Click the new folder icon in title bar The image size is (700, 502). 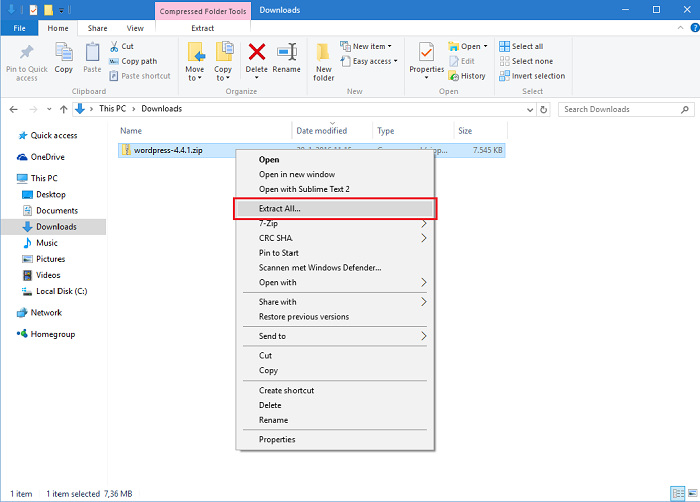pos(48,9)
